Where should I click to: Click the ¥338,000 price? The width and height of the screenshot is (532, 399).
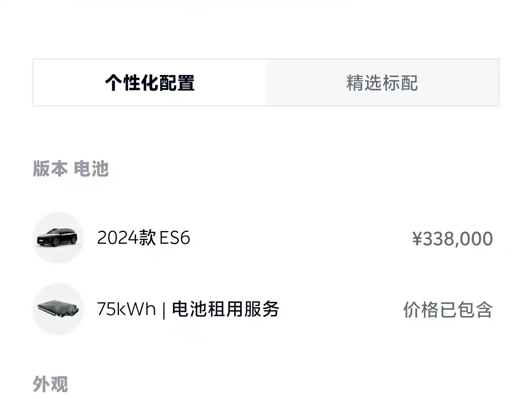[x=452, y=239]
